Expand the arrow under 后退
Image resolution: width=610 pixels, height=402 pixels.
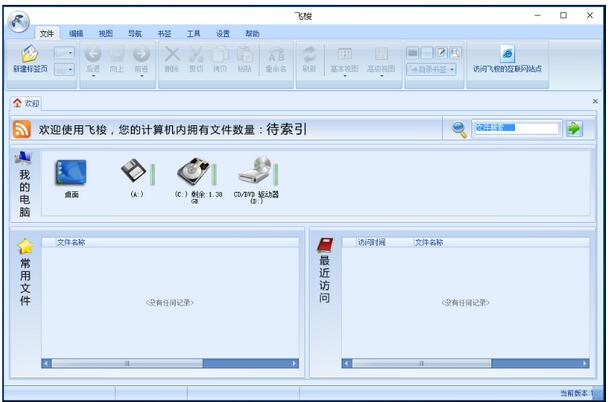tap(93, 76)
